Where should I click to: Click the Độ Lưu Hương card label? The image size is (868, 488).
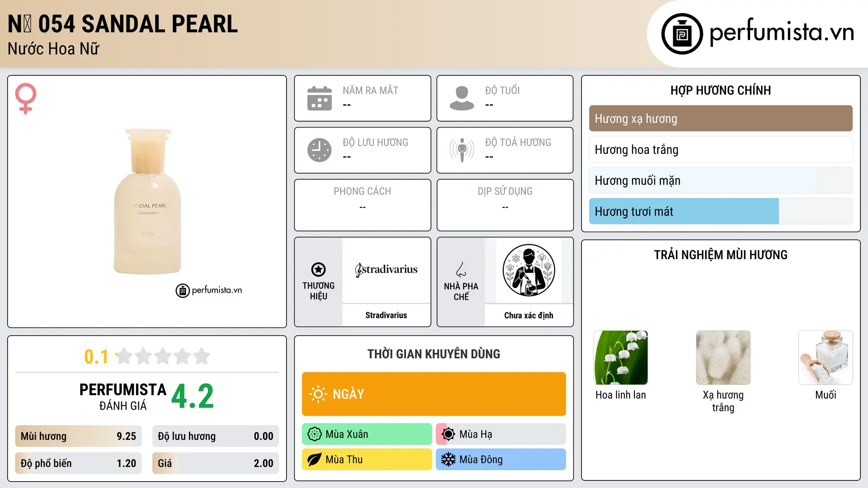point(376,142)
